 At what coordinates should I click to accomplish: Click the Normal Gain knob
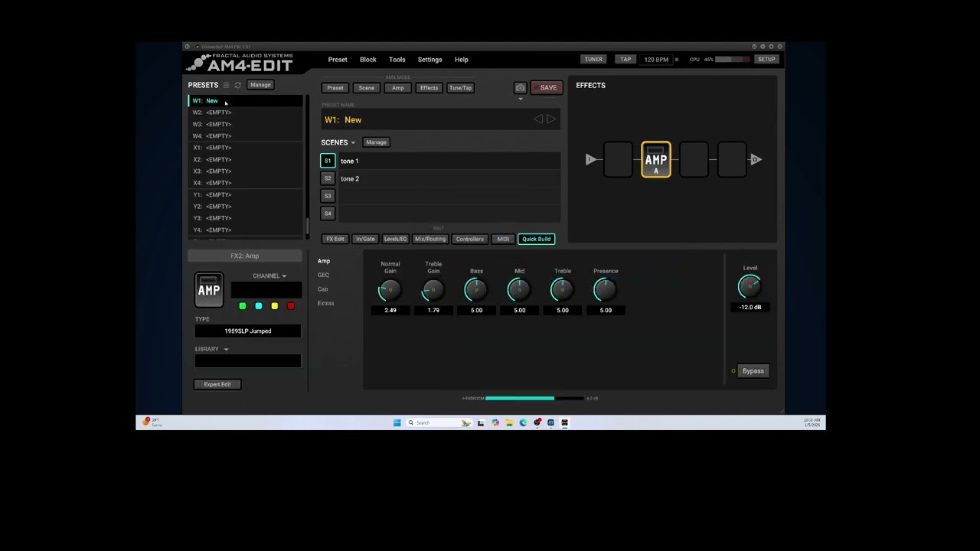tap(390, 290)
